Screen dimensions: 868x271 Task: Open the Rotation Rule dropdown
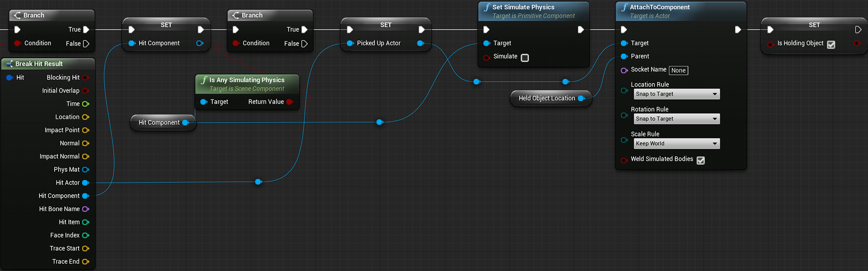pyautogui.click(x=677, y=119)
